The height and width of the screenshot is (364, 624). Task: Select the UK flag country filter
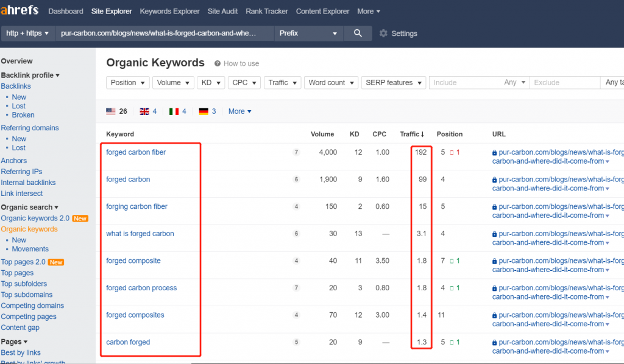tap(144, 111)
